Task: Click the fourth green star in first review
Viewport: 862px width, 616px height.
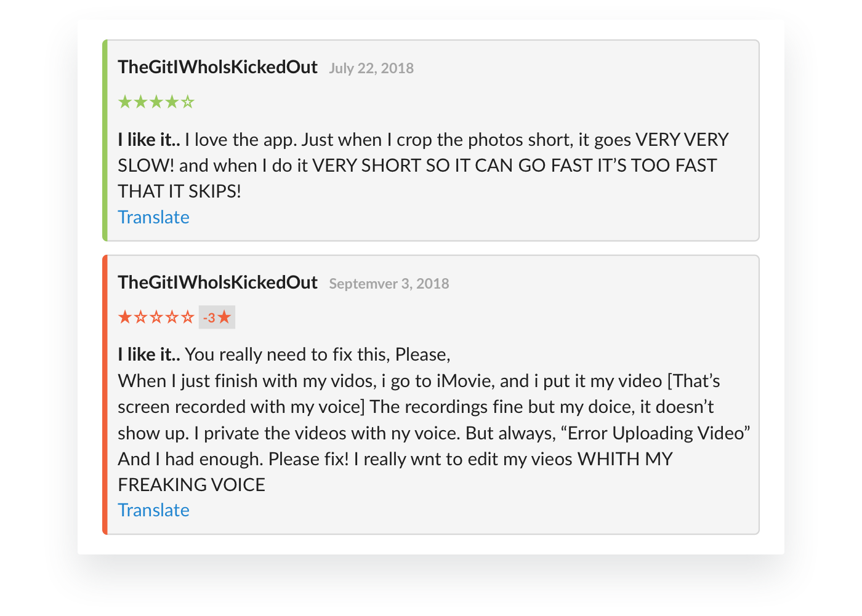Action: coord(172,102)
